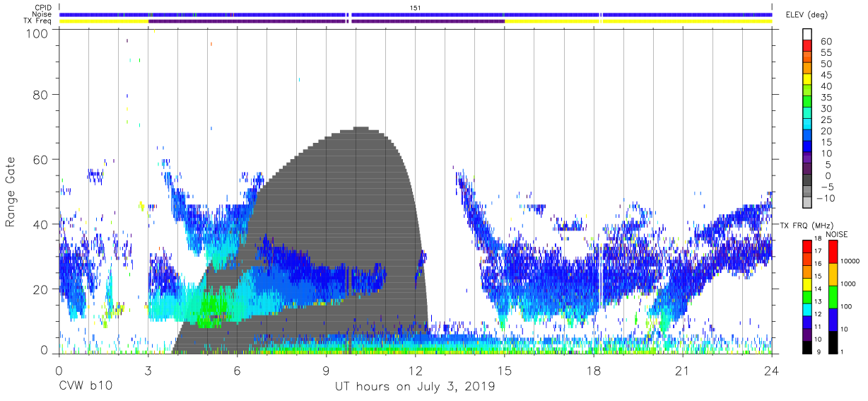Click the 17 value on the TX FRQ legend
Viewport: 868px width, 401px height.
pos(816,251)
